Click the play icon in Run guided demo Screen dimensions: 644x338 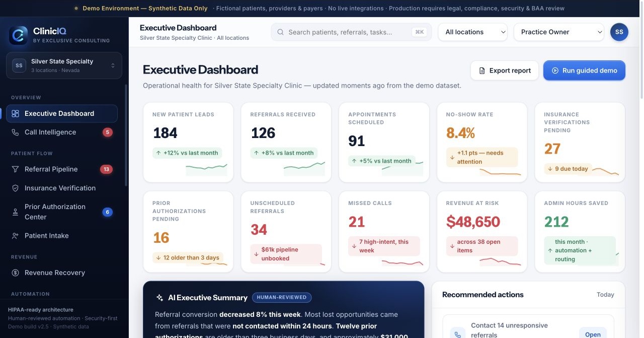click(x=555, y=71)
